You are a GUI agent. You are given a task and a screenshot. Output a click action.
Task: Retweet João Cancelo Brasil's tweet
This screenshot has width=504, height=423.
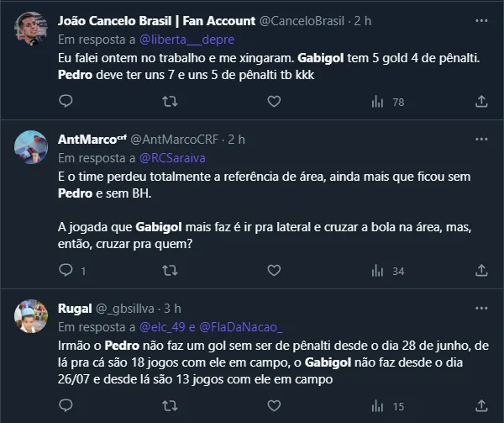(x=169, y=102)
